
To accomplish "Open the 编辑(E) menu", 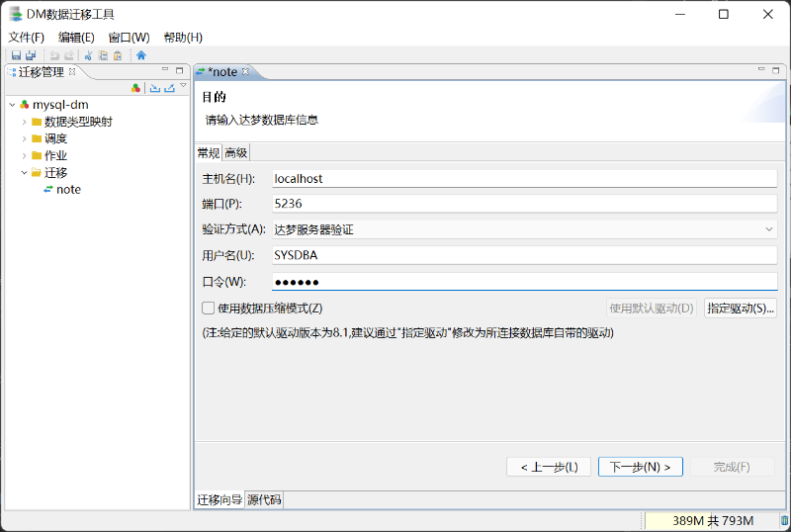I will [x=76, y=38].
